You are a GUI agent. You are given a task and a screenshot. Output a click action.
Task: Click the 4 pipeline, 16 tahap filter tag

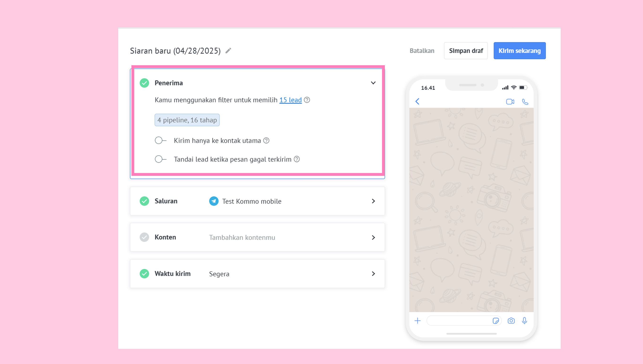point(187,120)
